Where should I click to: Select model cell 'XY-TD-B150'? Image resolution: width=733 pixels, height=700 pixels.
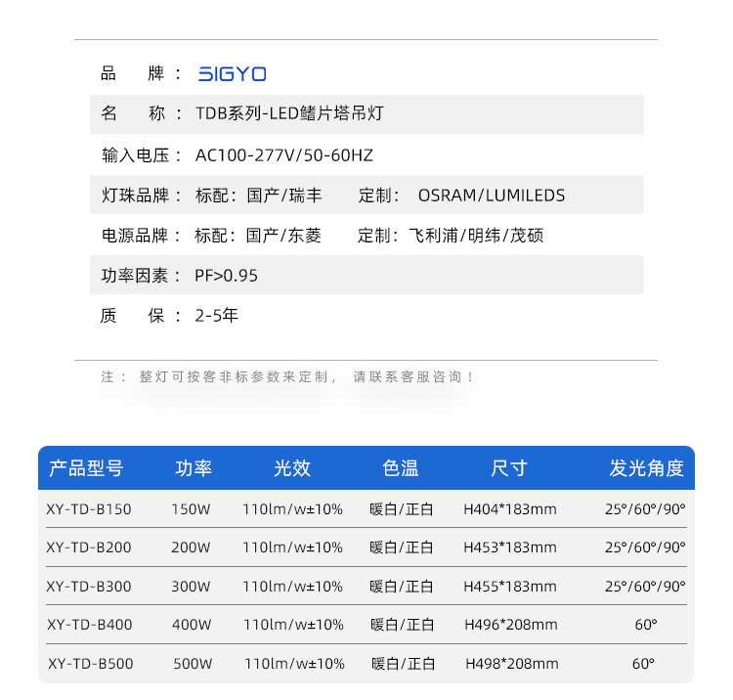coord(89,508)
